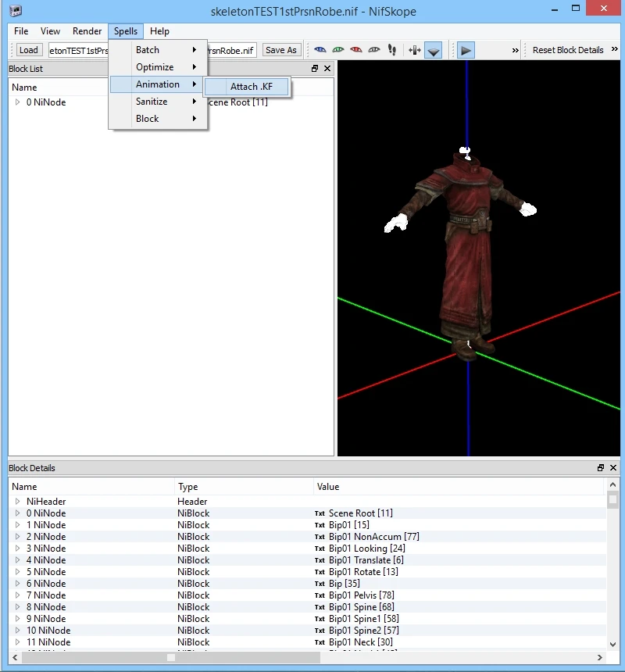
Task: Expand 9 NiNode in Block Details
Action: pyautogui.click(x=17, y=618)
